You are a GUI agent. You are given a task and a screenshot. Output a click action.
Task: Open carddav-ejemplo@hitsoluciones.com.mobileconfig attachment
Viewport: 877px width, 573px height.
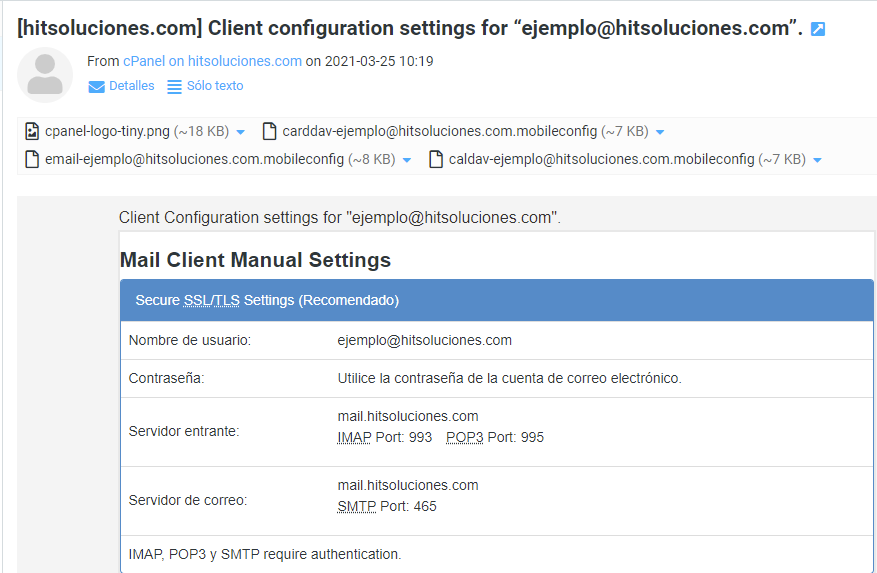(440, 131)
